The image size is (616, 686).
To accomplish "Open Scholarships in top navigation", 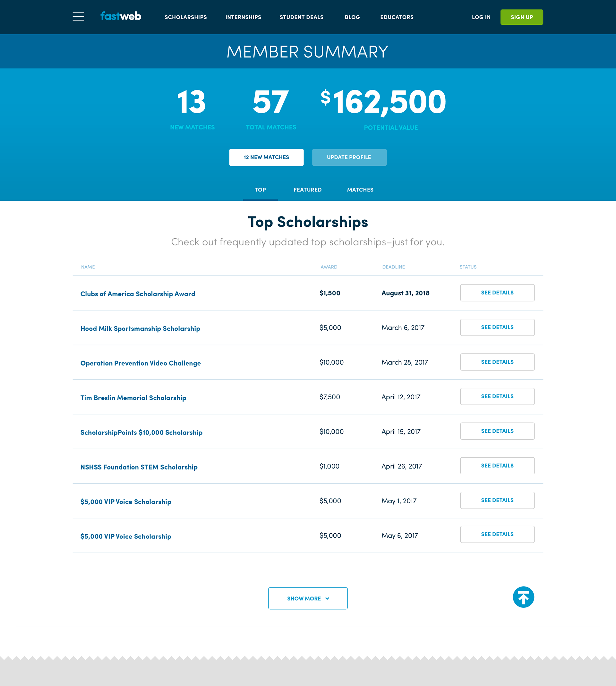I will tap(185, 17).
